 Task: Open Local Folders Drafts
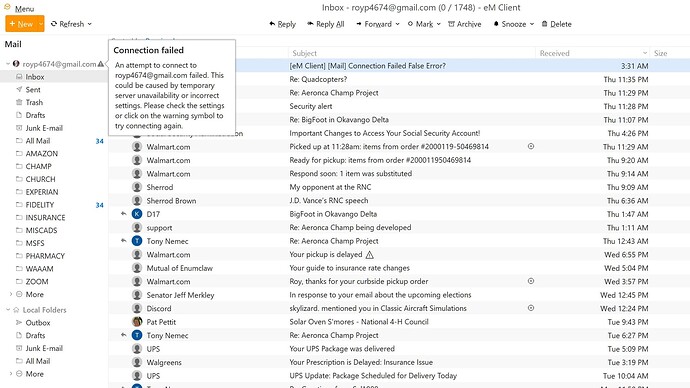54,335
